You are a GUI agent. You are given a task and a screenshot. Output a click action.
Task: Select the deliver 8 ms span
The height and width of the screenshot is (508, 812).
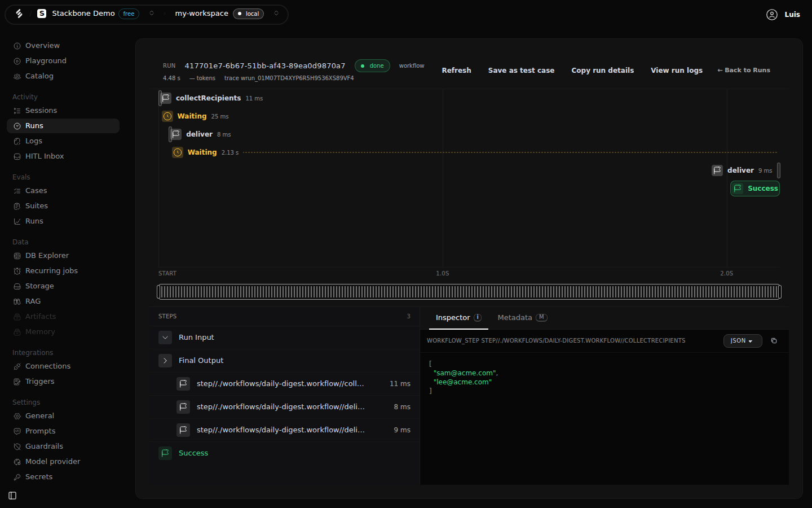click(x=201, y=134)
